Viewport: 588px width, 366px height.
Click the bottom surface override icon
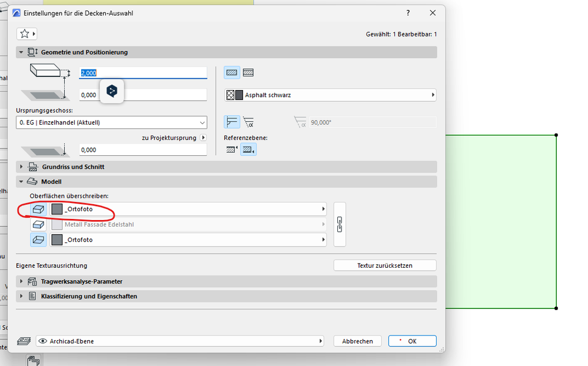[x=38, y=239]
